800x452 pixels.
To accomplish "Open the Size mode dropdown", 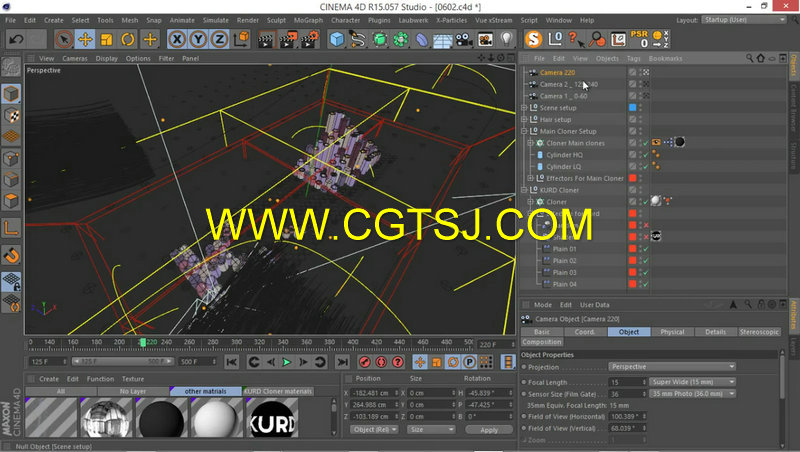I will (x=431, y=430).
